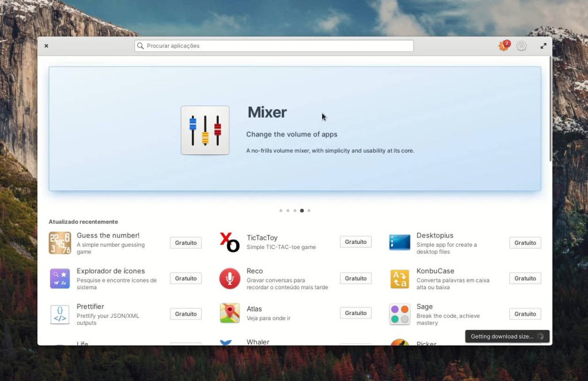Click the Reco microphone icon
This screenshot has height=381, width=588.
(x=229, y=279)
